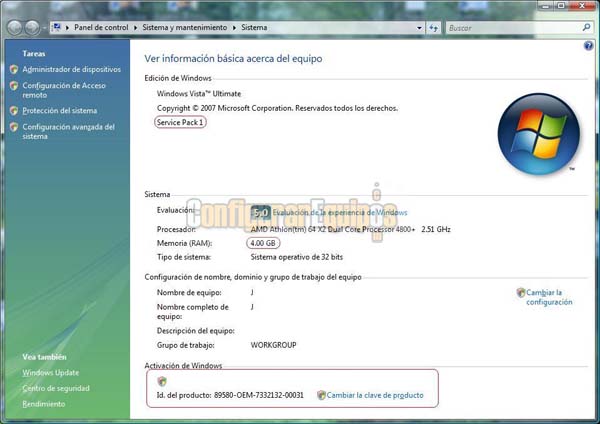The height and width of the screenshot is (424, 600).
Task: Click shield icon beside Administrador de dispositivos
Action: (14, 69)
